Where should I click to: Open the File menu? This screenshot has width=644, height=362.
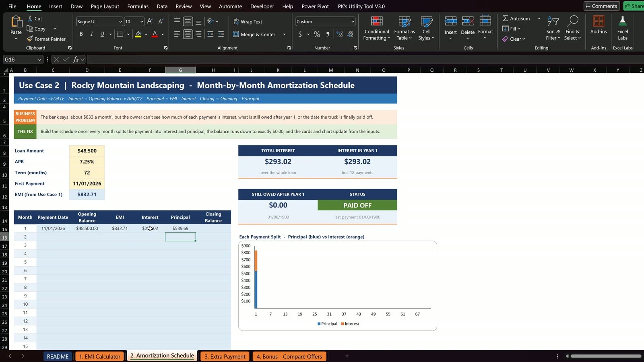[12, 6]
